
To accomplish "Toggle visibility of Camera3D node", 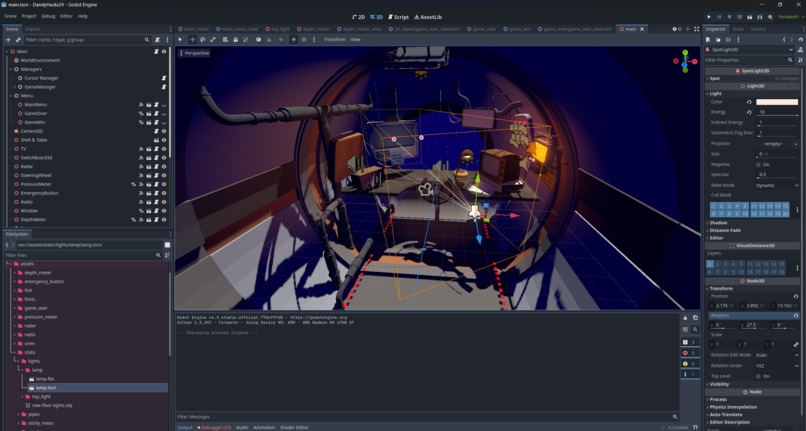I will [x=164, y=131].
